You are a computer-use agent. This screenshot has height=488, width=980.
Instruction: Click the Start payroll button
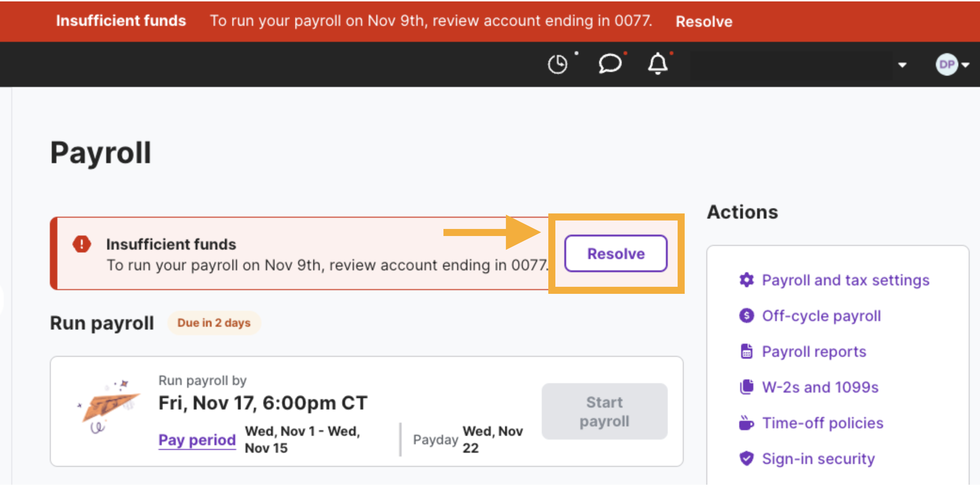604,411
